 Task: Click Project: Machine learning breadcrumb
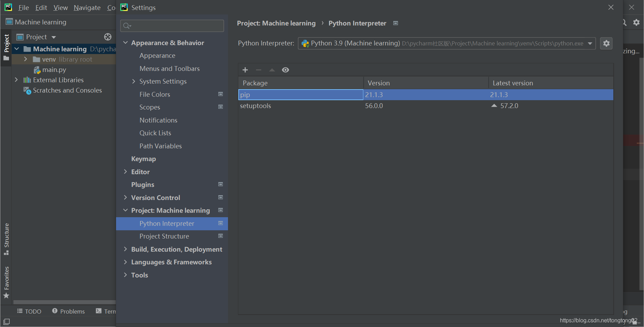tap(276, 23)
